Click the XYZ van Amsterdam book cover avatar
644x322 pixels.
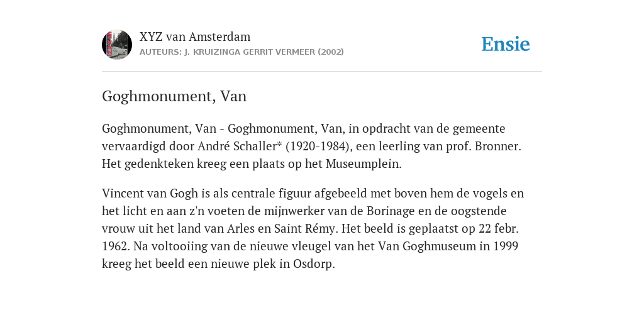point(117,45)
